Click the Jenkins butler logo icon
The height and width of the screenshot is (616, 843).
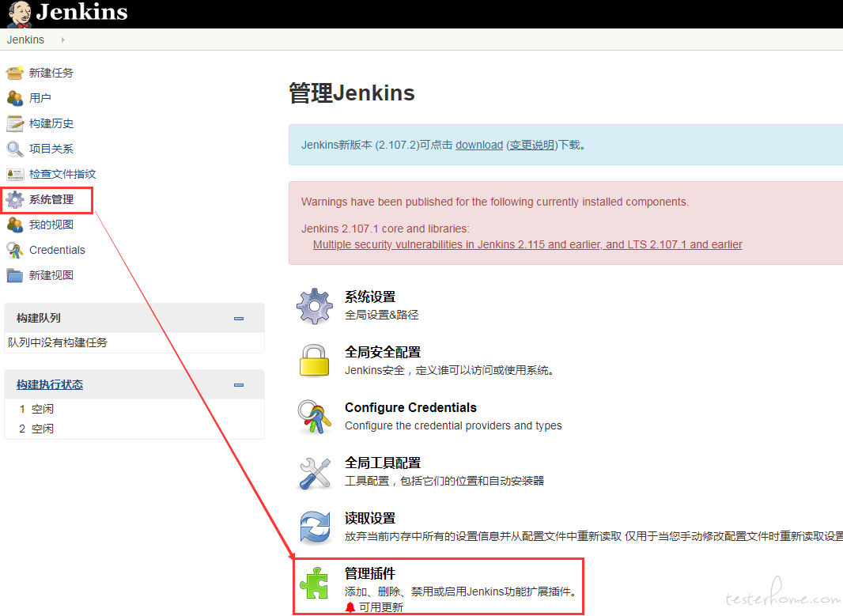pos(20,14)
